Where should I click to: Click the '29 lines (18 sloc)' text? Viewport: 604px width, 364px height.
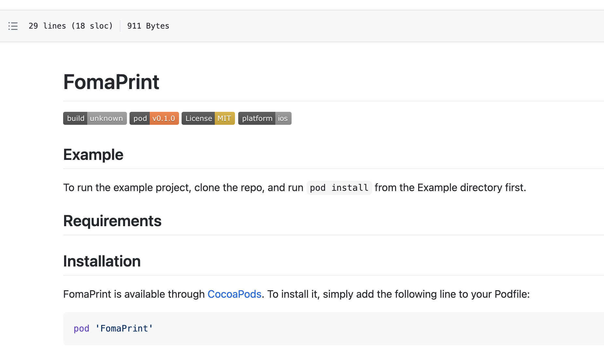pyautogui.click(x=71, y=26)
